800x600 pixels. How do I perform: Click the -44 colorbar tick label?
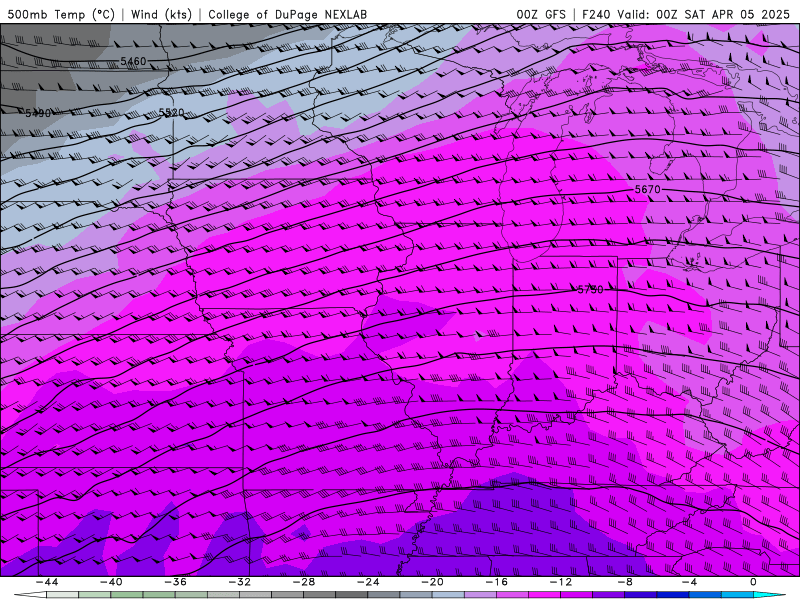pyautogui.click(x=47, y=582)
